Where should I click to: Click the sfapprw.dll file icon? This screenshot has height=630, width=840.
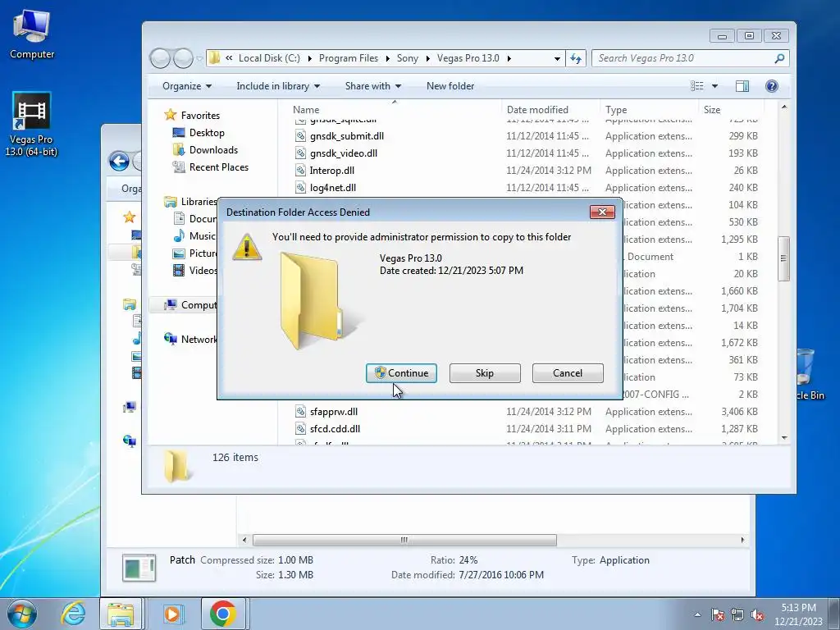pyautogui.click(x=300, y=412)
